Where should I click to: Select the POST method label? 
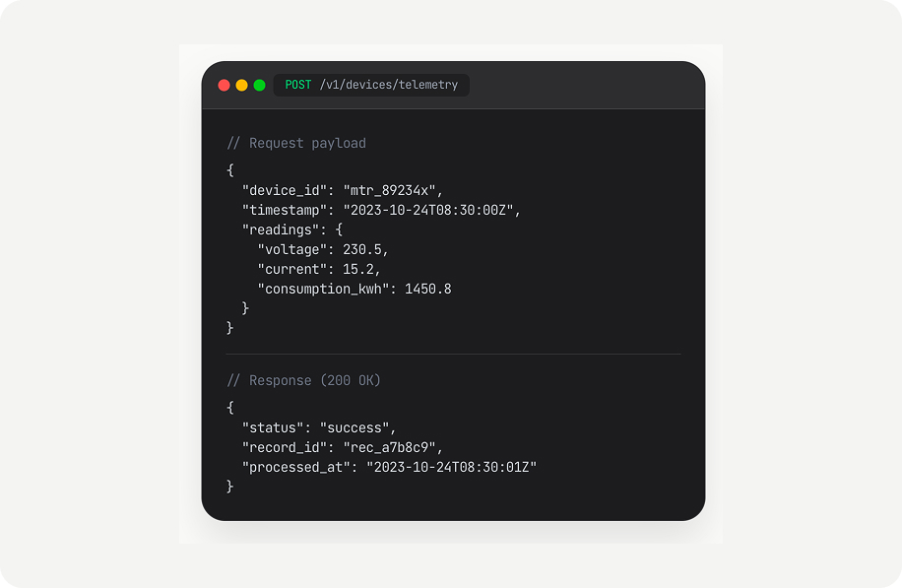[298, 85]
